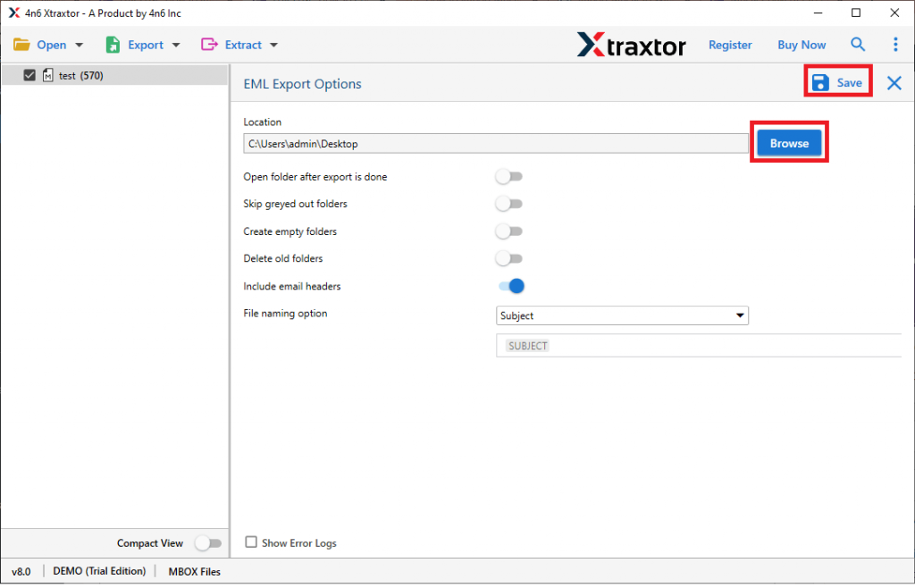
Task: Check the Show Error Logs checkbox
Action: 251,542
